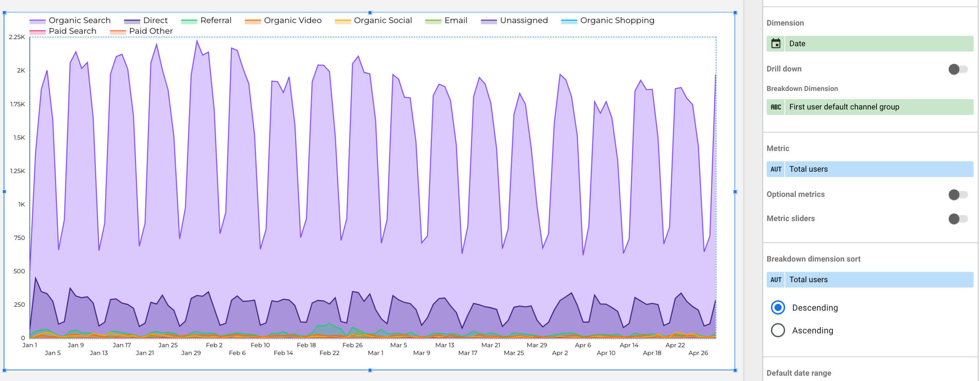Click the Apr 26 x-axis label
980x381 pixels.
pos(698,353)
